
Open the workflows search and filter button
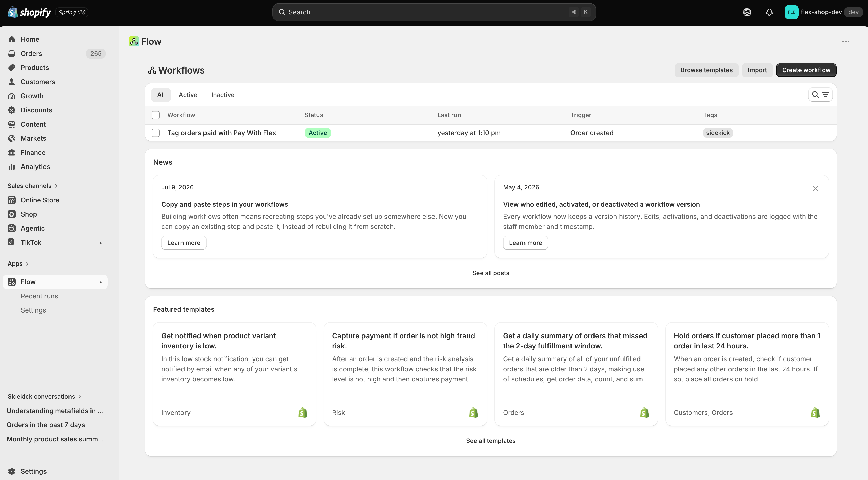pyautogui.click(x=820, y=95)
